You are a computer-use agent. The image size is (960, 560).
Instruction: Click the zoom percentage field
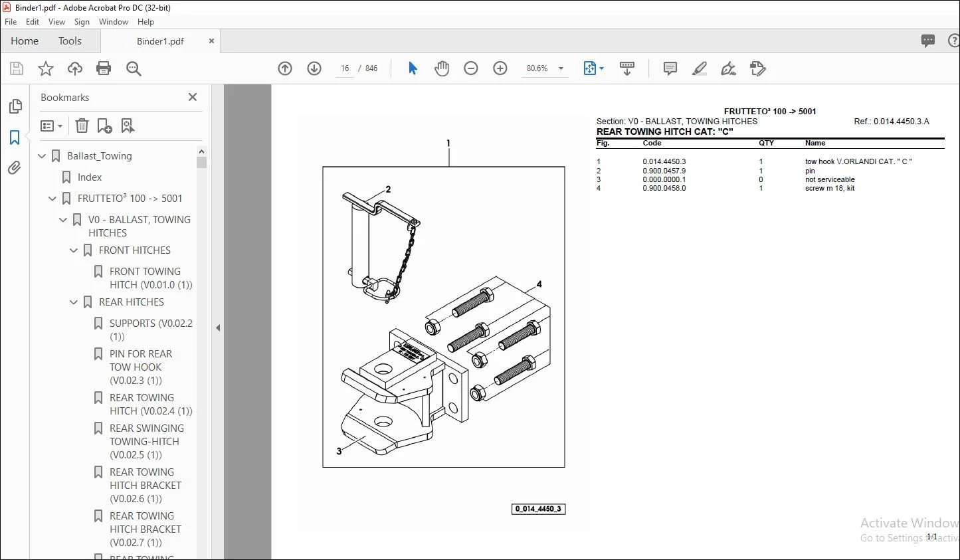pyautogui.click(x=537, y=68)
